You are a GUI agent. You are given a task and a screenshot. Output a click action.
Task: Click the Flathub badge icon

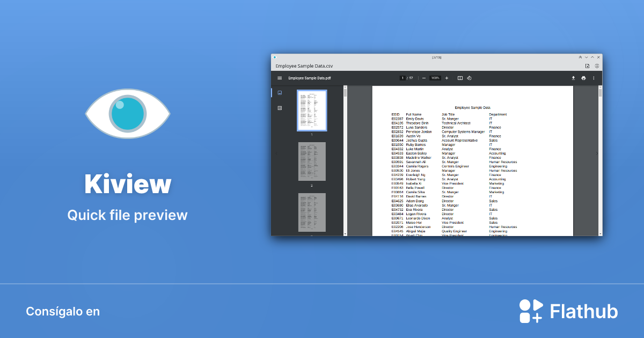[x=530, y=311]
